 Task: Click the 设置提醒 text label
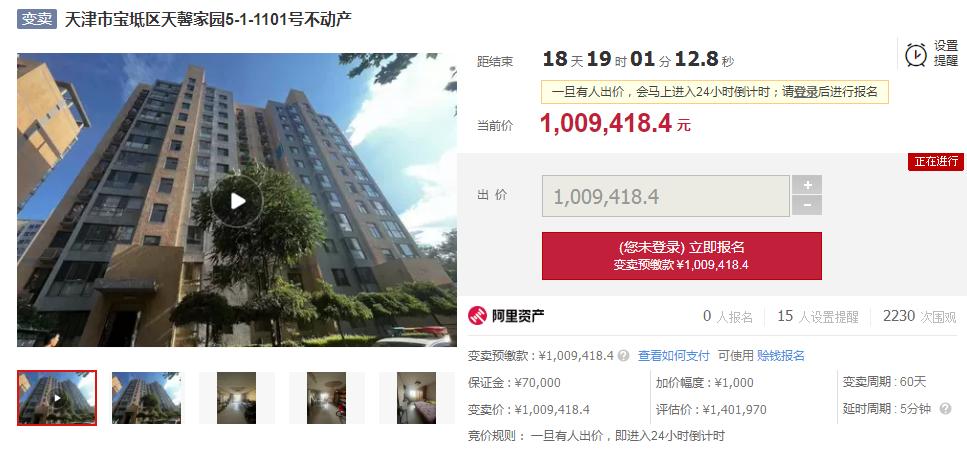(945, 54)
